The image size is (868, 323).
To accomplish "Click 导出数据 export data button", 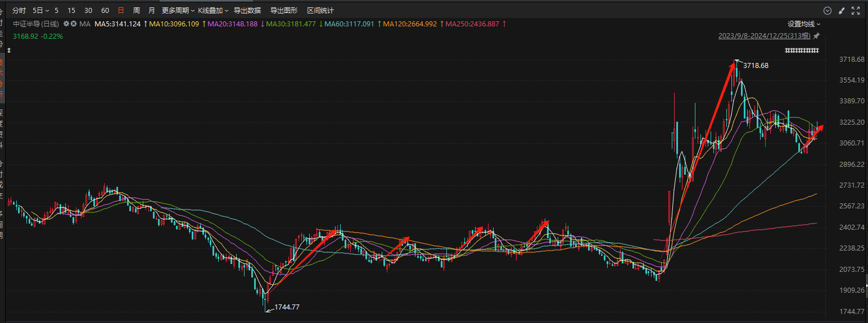I will 247,11.
